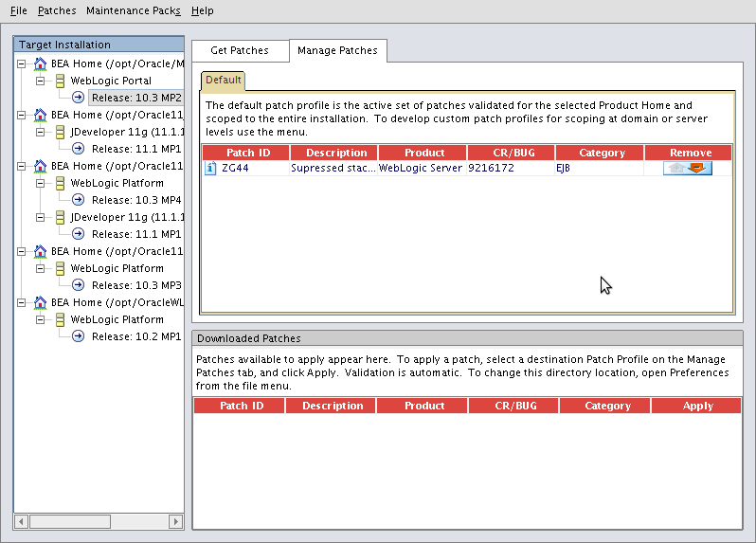Click Product header in Downloaded Patches
Viewport: 756px width, 543px height.
point(422,406)
